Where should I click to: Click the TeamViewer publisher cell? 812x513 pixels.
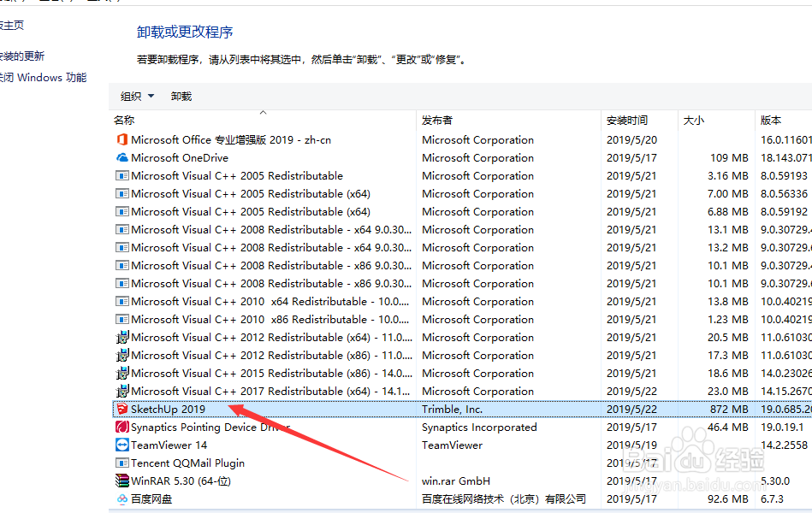pos(452,445)
